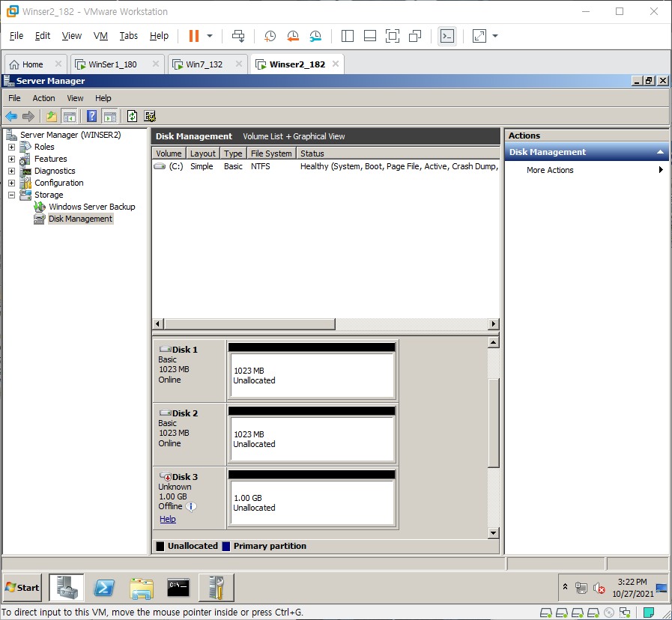The image size is (672, 620).
Task: Click the Refresh toolbar icon
Action: click(133, 116)
